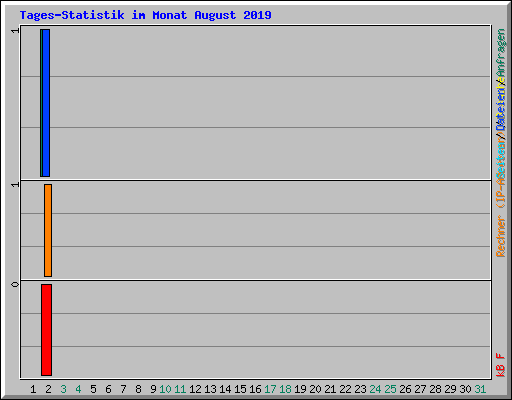Click the 'Anfragen' legend label
Viewport: 512px width, 400px height.
[501, 53]
